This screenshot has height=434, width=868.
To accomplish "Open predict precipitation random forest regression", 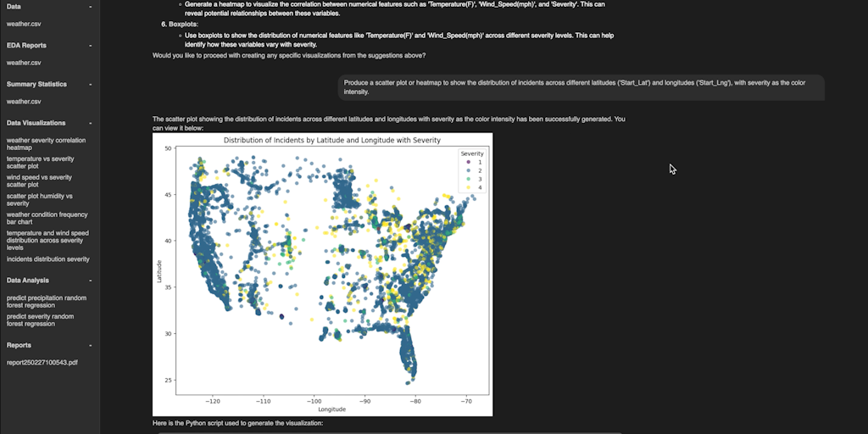I will [x=47, y=301].
